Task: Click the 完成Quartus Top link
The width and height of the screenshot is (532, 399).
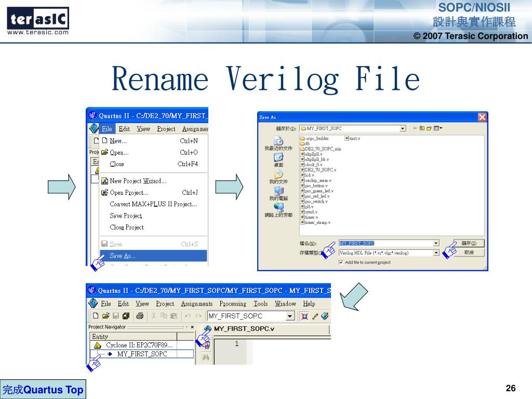Action: tap(43, 390)
